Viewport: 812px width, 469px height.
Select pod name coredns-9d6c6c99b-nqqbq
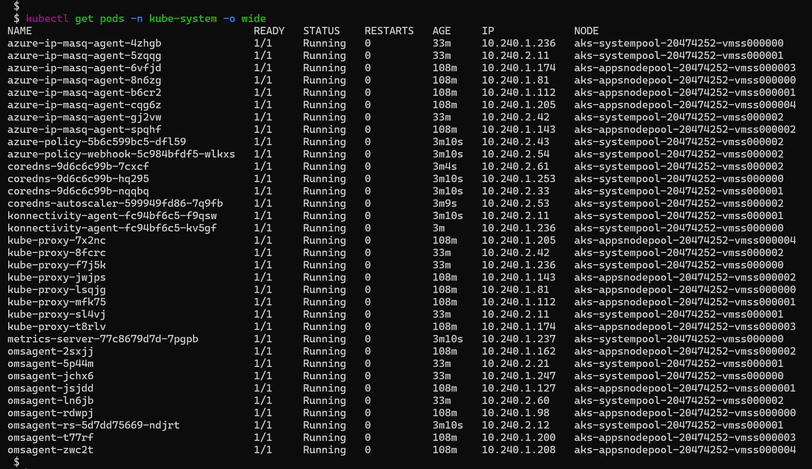pyautogui.click(x=78, y=191)
